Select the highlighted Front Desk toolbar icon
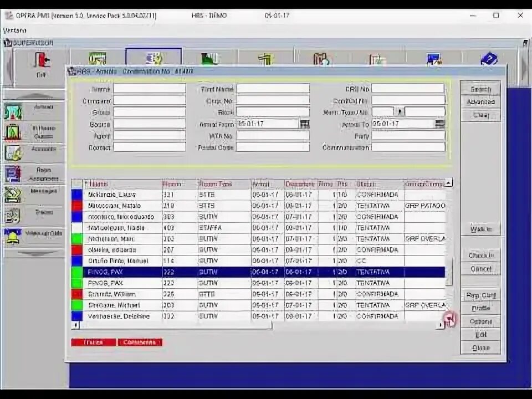This screenshot has height=399, width=532. click(x=154, y=58)
